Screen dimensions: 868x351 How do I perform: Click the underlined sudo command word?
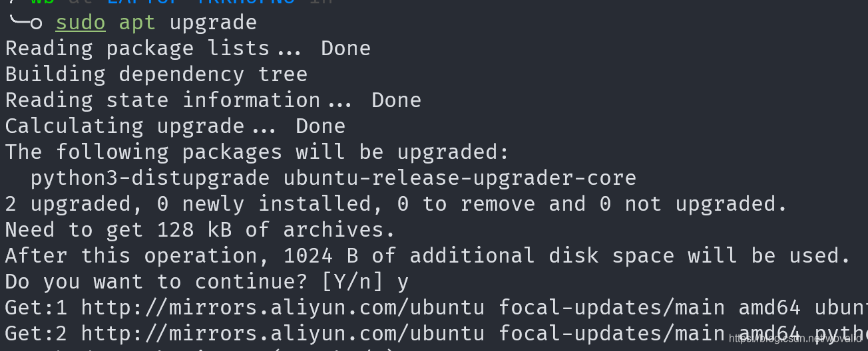pos(81,23)
